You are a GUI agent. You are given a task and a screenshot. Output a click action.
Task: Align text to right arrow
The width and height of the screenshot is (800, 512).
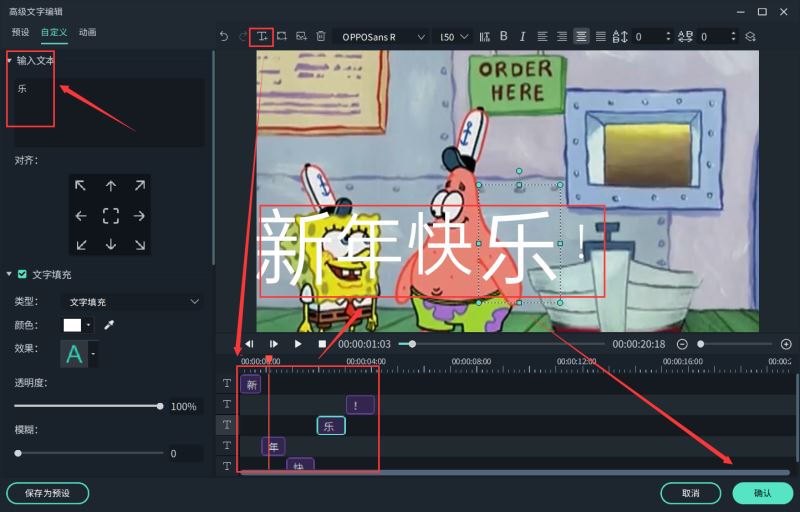(x=140, y=216)
